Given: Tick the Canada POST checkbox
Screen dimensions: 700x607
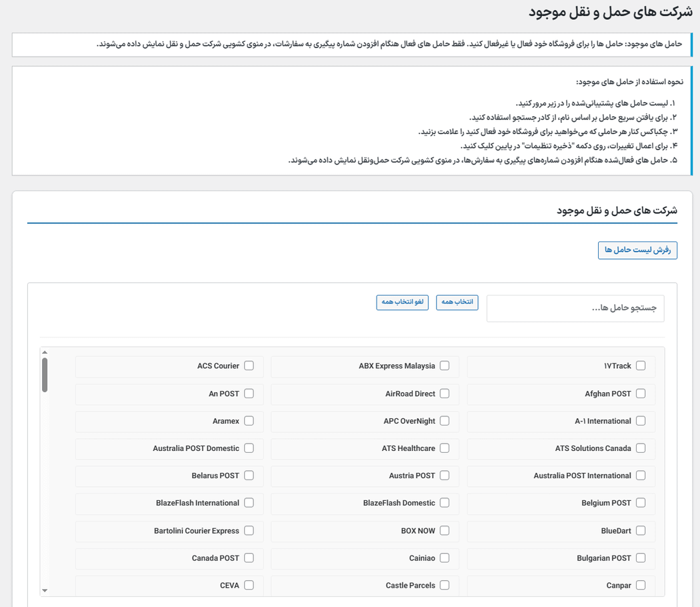Looking at the screenshot, I should click(x=249, y=558).
